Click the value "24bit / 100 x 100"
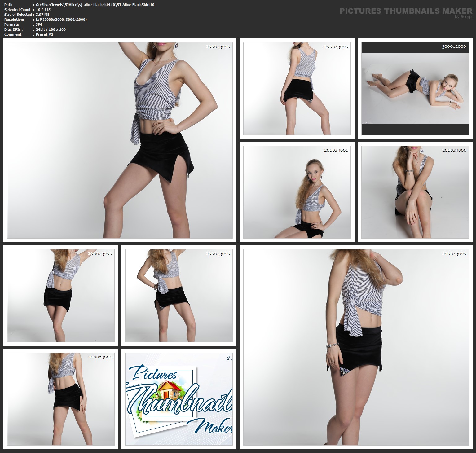The height and width of the screenshot is (453, 476). click(x=51, y=29)
